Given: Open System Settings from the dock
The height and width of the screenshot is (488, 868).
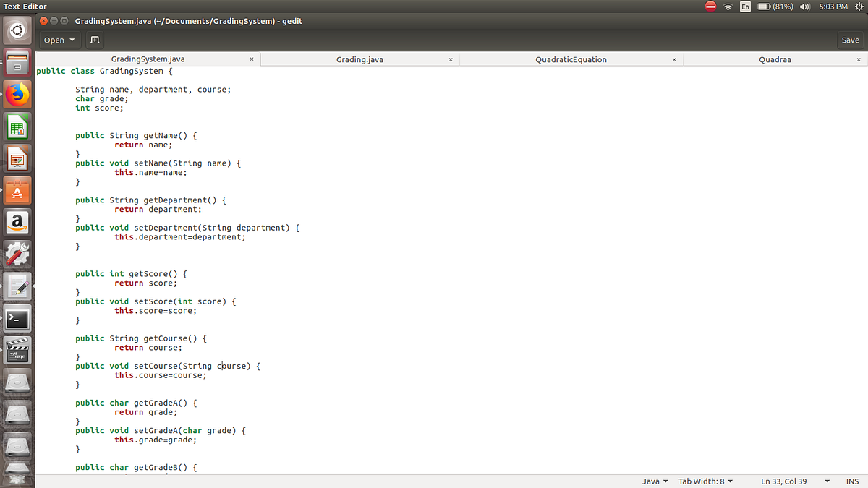Looking at the screenshot, I should 17,253.
